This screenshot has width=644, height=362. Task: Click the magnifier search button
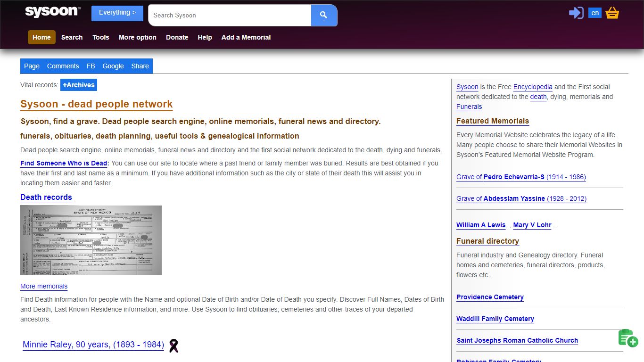click(324, 15)
